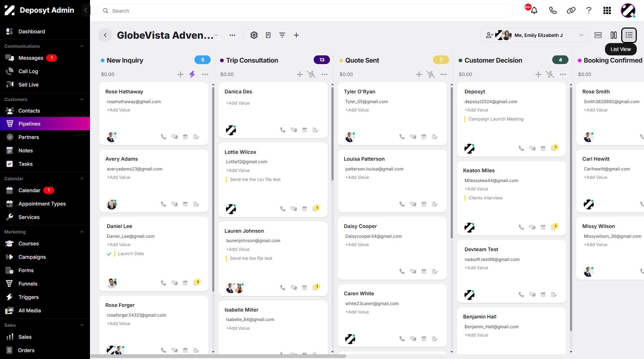Open three-dot menu next to pipeline title

click(x=232, y=35)
